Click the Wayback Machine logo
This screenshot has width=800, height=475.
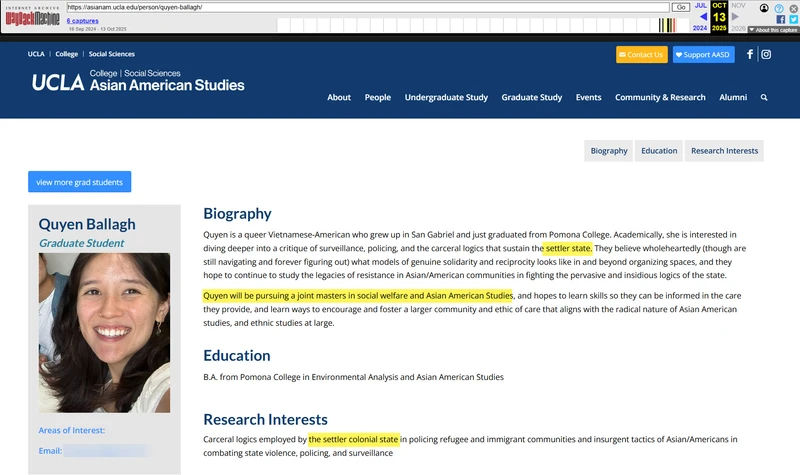pos(32,17)
